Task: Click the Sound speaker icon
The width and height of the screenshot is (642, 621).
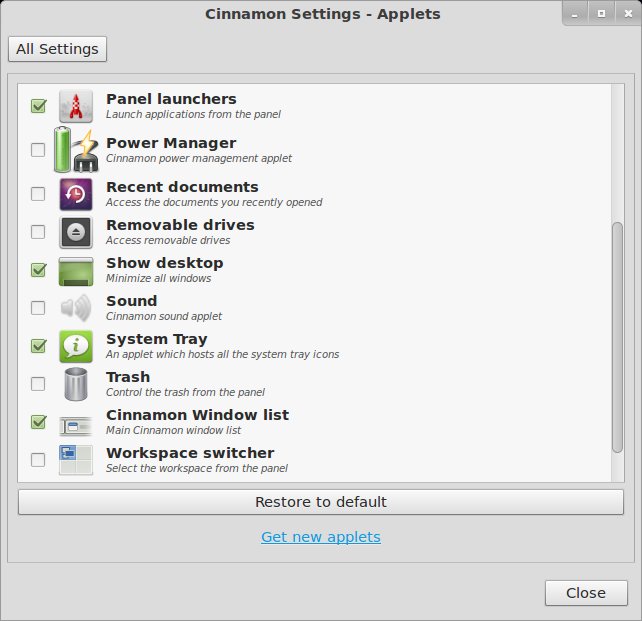Action: pos(76,308)
